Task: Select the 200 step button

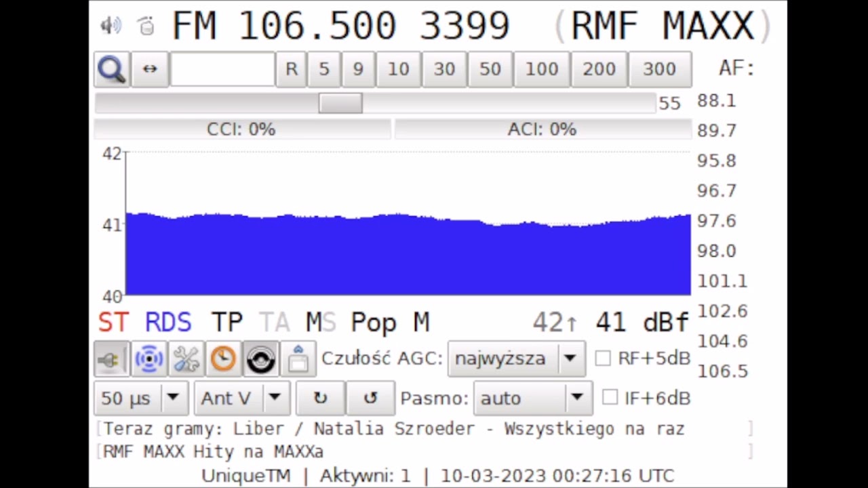Action: point(599,69)
